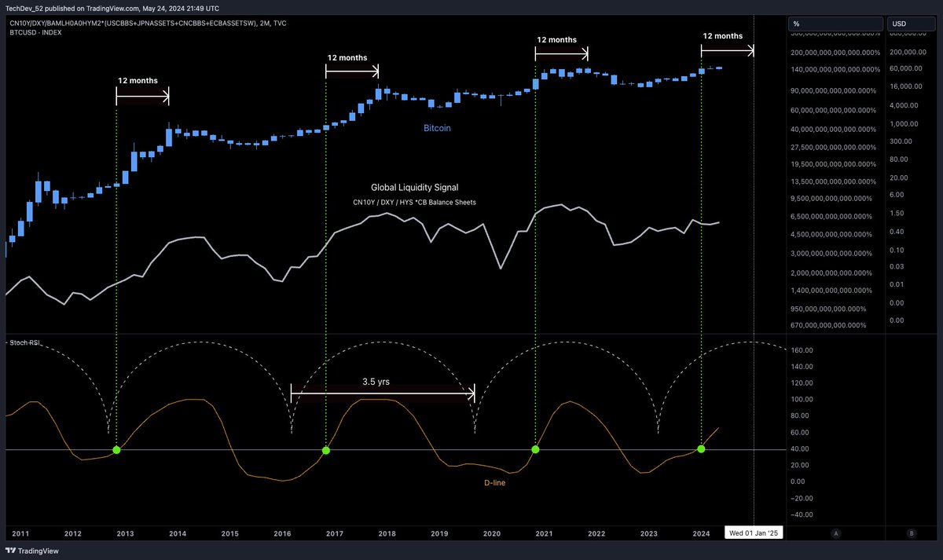This screenshot has height=560, width=943.
Task: Click the orange 'D-line' label
Action: pos(495,483)
